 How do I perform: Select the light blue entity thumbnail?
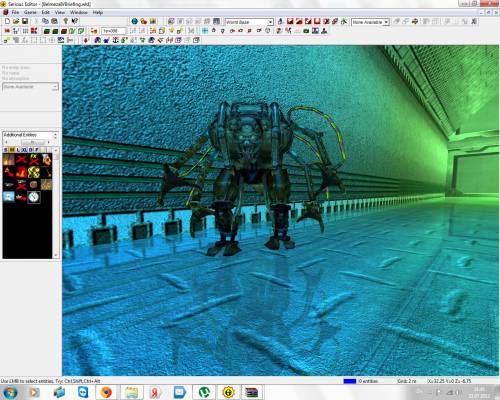(9, 197)
